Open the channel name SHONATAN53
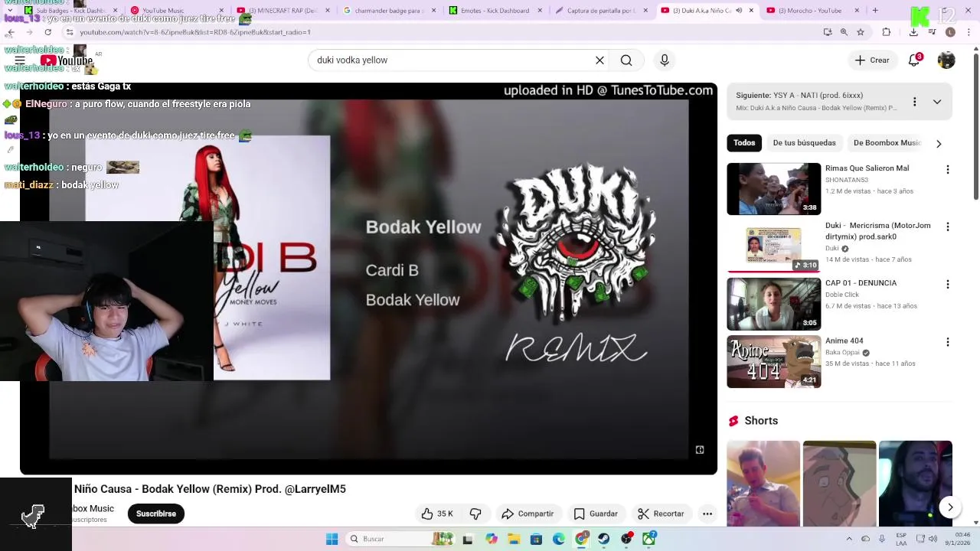 [x=847, y=180]
